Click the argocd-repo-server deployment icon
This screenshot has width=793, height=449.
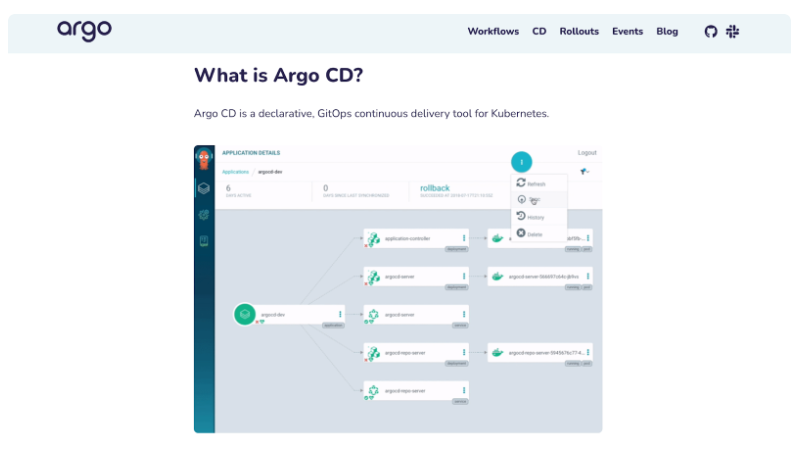[x=373, y=353]
